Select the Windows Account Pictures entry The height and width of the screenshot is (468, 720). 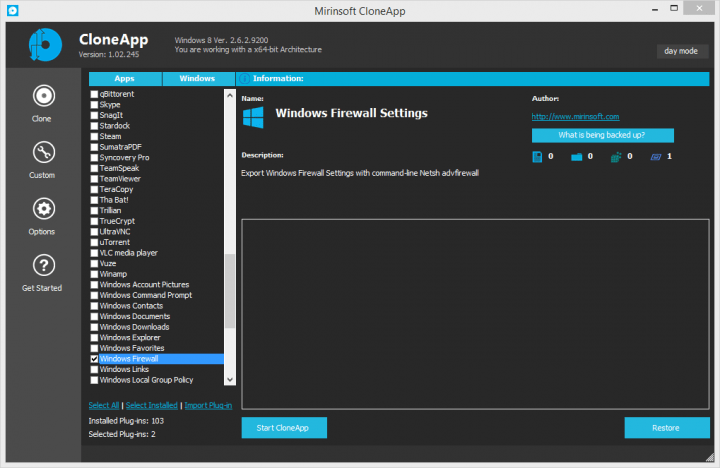tap(144, 285)
